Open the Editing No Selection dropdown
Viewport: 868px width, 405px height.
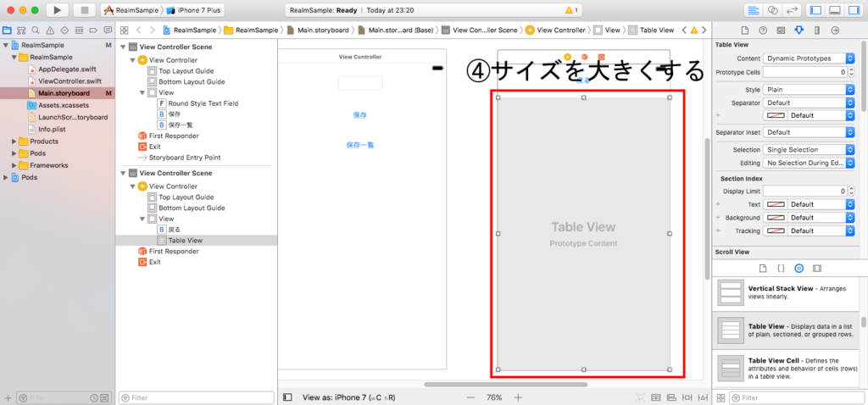pos(809,163)
